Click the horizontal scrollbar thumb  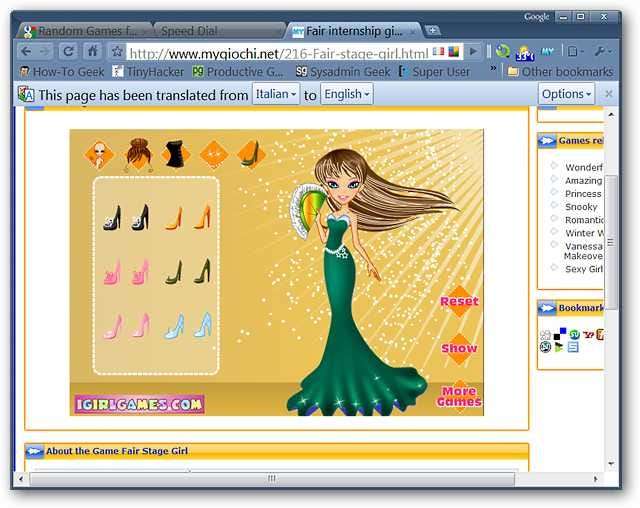pos(272,479)
